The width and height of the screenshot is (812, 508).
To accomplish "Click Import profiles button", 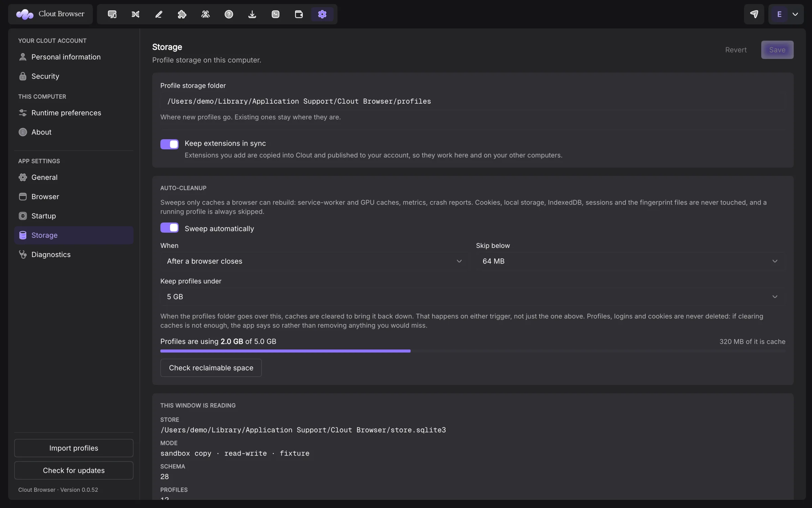I will click(x=74, y=448).
